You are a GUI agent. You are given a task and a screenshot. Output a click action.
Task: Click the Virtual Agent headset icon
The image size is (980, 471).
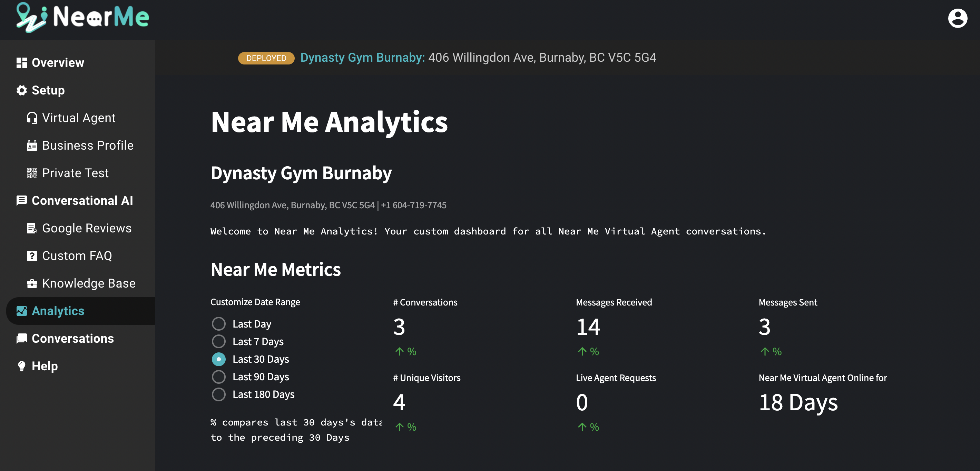32,118
